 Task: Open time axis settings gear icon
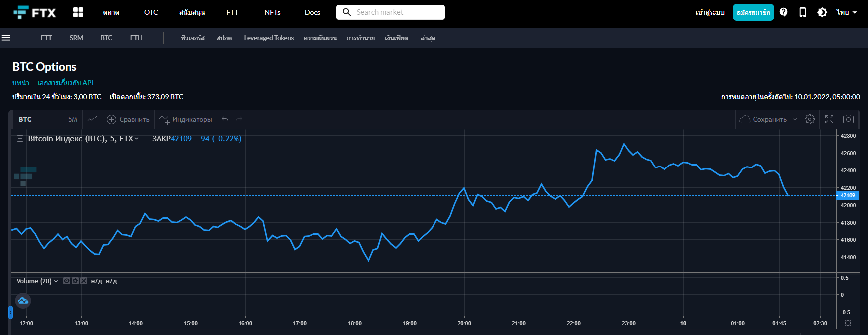point(848,323)
